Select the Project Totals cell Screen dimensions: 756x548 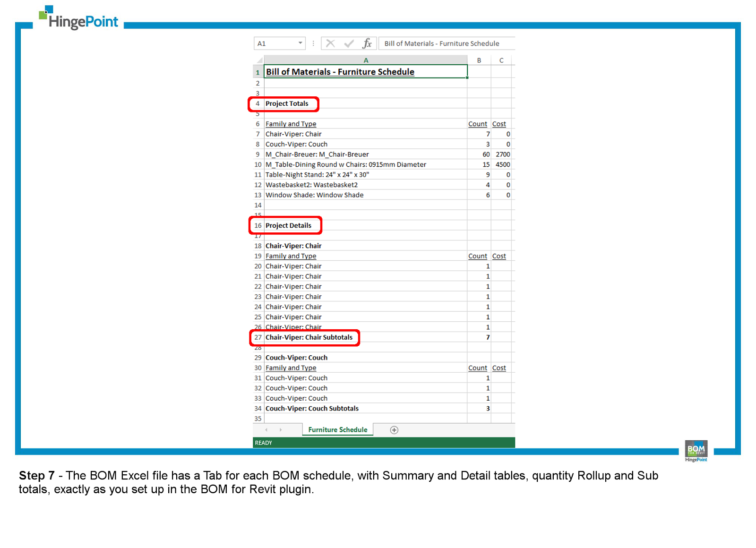pos(286,103)
